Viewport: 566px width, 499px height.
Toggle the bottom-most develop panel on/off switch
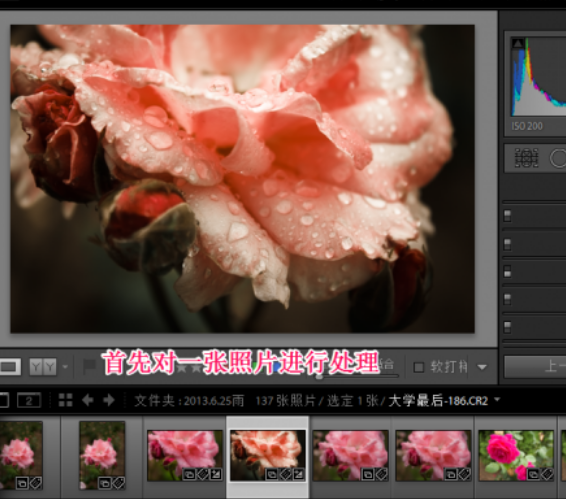[507, 327]
